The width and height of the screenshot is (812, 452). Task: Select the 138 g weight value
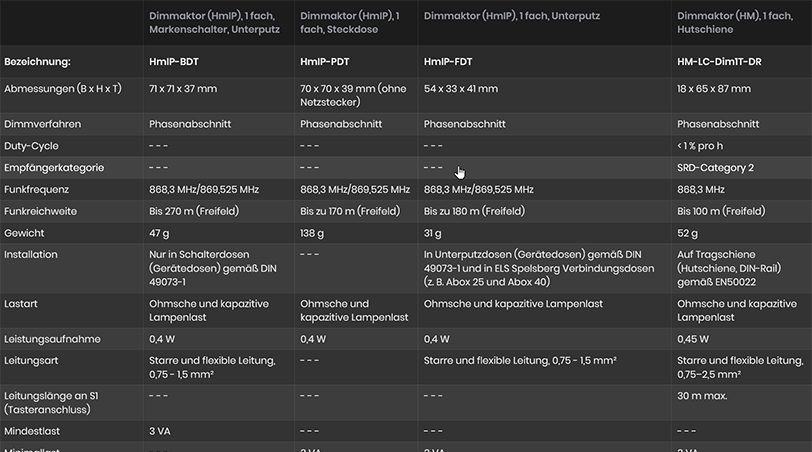(x=312, y=234)
